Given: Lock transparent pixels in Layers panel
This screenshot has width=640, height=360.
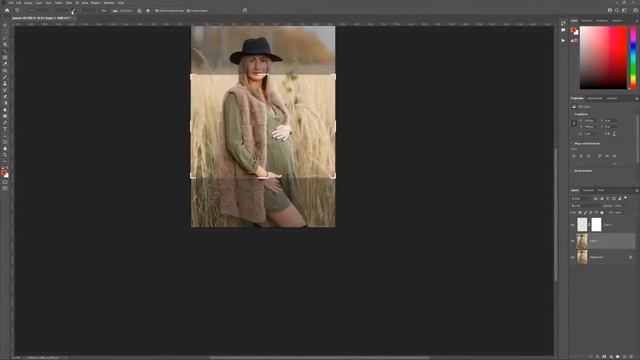Looking at the screenshot, I should [x=580, y=213].
